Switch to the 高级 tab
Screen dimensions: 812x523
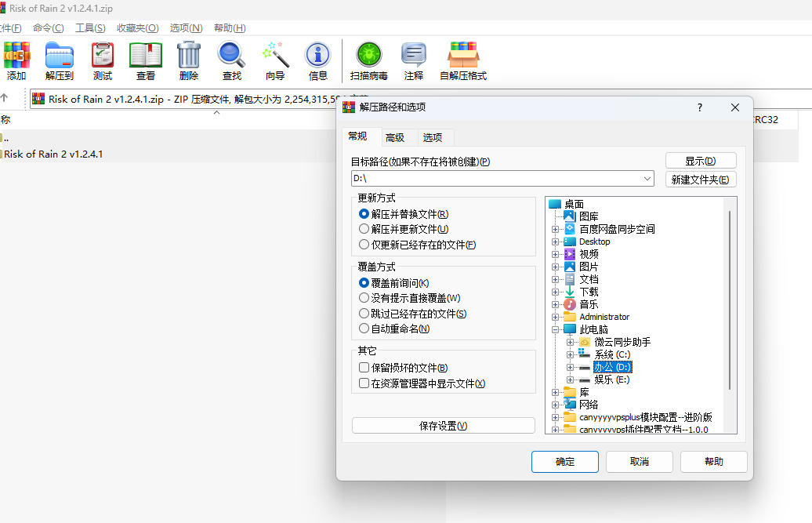[395, 137]
